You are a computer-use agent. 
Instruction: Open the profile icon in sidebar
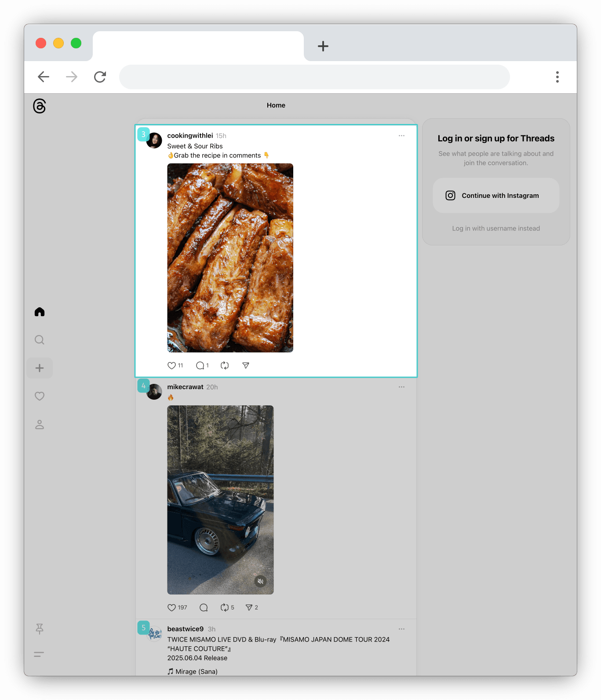(40, 424)
